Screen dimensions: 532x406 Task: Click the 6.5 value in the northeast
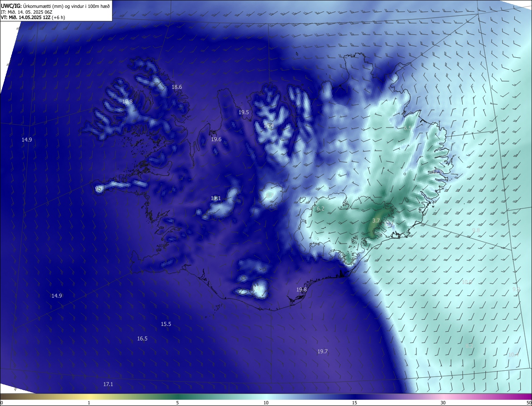point(408,128)
